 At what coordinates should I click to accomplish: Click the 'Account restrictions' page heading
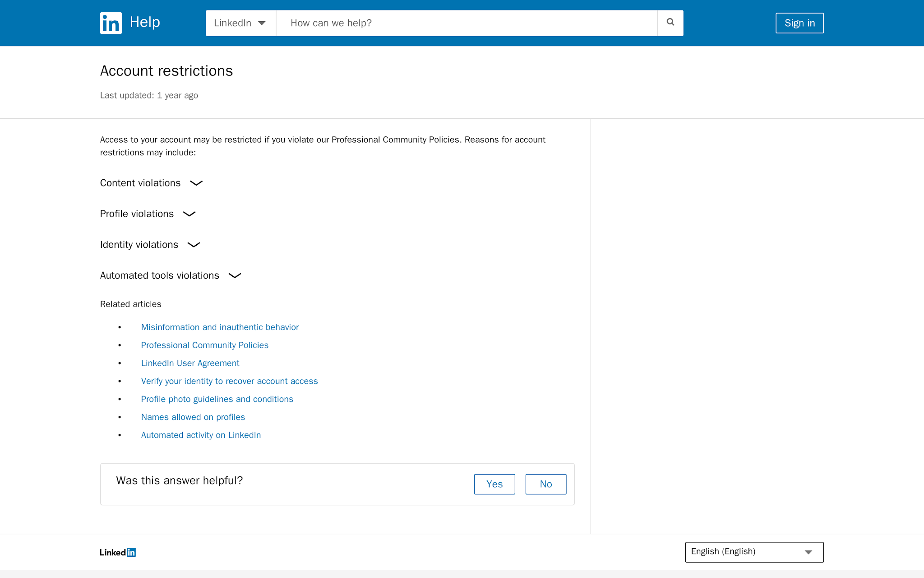(x=166, y=71)
